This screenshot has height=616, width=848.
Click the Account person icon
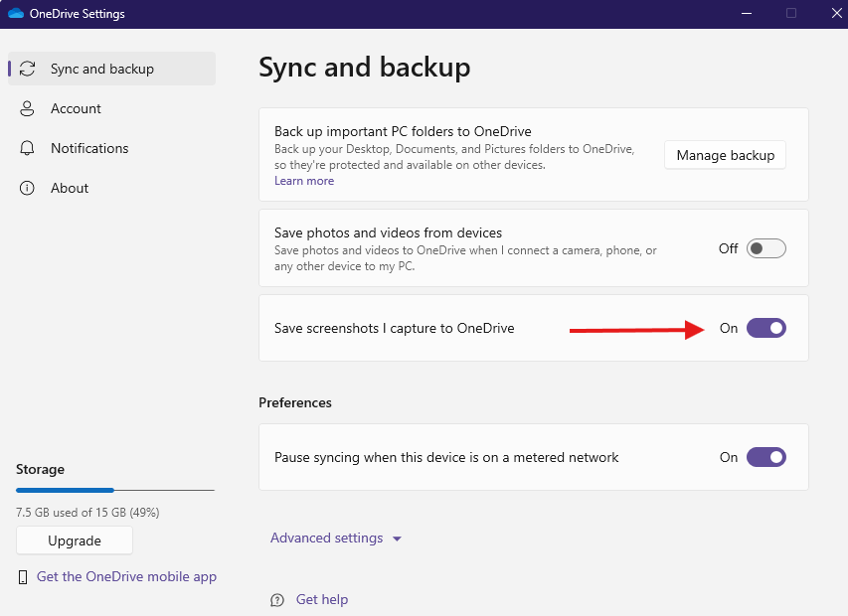point(27,108)
